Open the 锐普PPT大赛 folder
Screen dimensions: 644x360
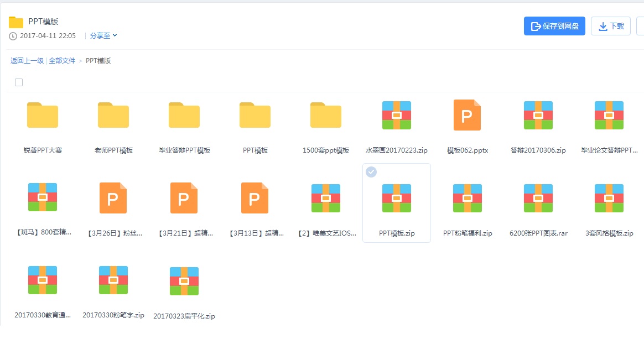tap(43, 115)
